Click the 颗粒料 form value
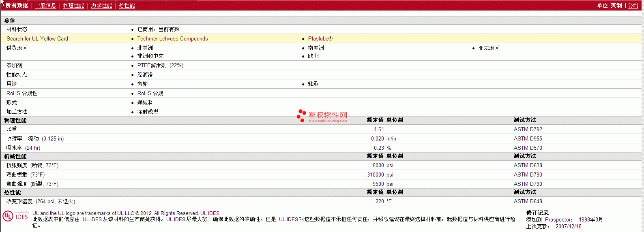644x232 pixels. pos(145,102)
